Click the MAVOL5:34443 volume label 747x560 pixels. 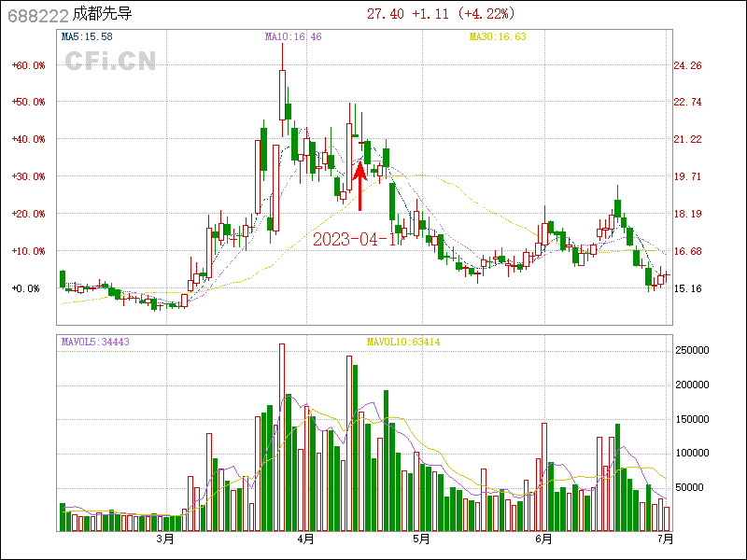(95, 343)
